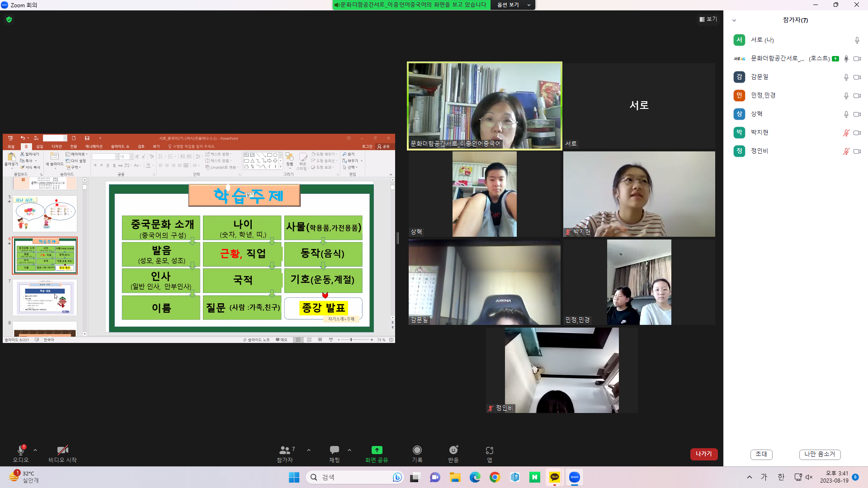Click camera icon for 상혁 in list
Screen dimensions: 868x488
[857, 114]
